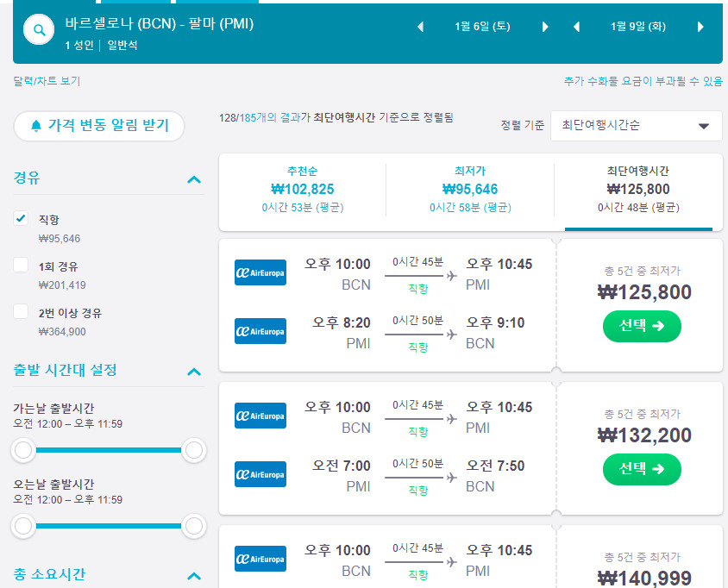Select the 추천순 tab
Image resolution: width=728 pixels, height=588 pixels.
302,189
